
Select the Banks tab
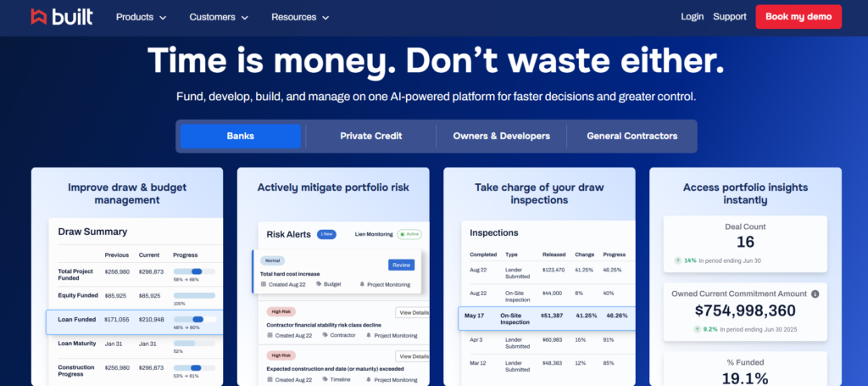pos(240,137)
